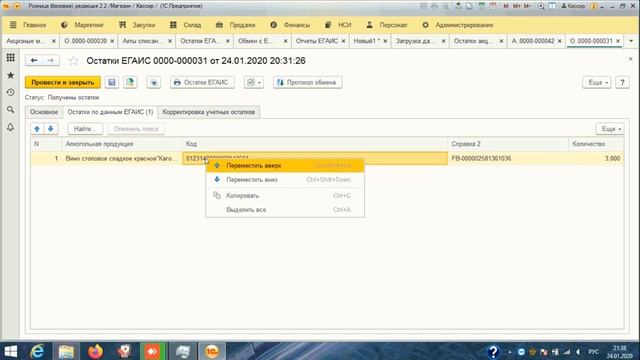This screenshot has height=360, width=640.
Task: Go back with the left arrow
Action: pos(34,60)
